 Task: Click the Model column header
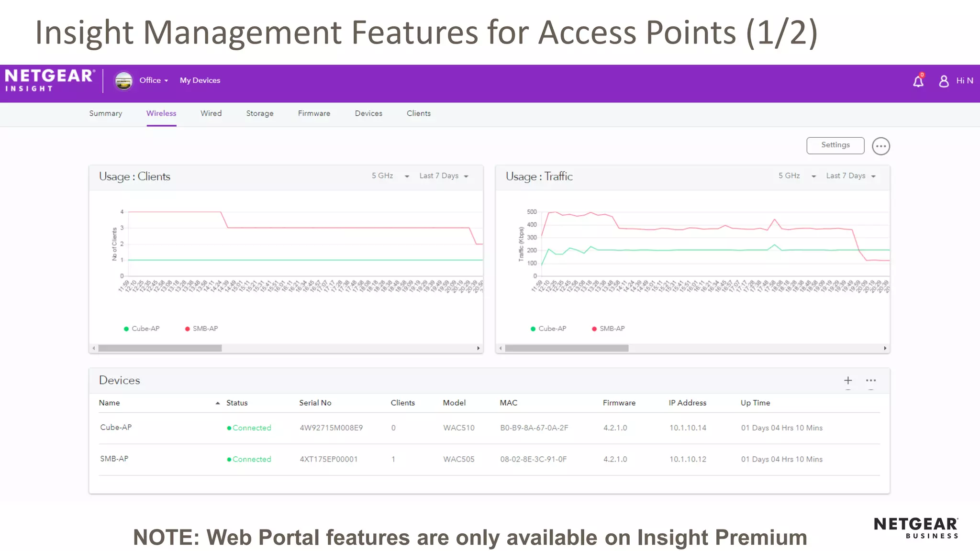[x=454, y=403]
